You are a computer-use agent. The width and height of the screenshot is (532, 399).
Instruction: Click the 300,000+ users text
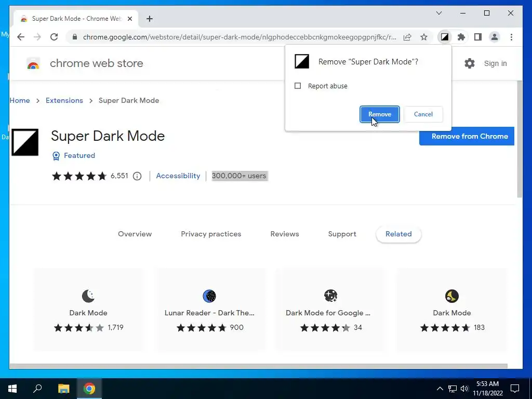[239, 176]
